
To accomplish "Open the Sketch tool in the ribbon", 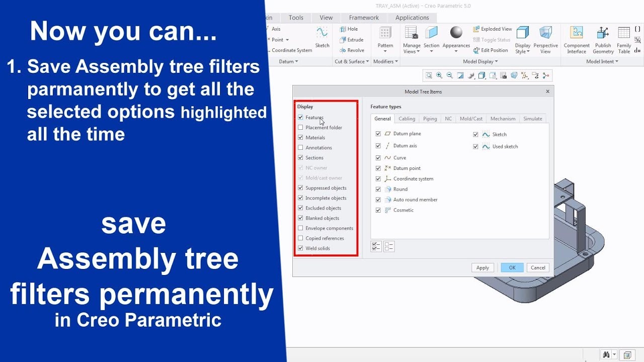I will coord(322,38).
